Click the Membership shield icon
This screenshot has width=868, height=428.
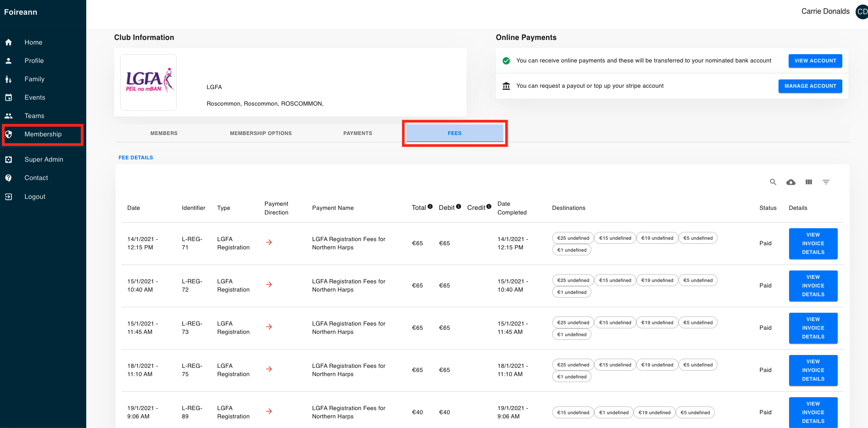(8, 134)
